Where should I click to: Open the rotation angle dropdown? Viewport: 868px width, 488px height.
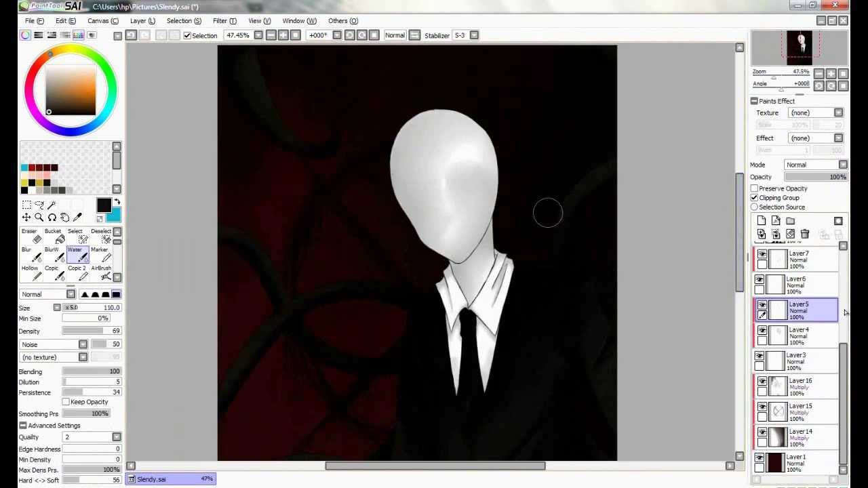tap(336, 35)
